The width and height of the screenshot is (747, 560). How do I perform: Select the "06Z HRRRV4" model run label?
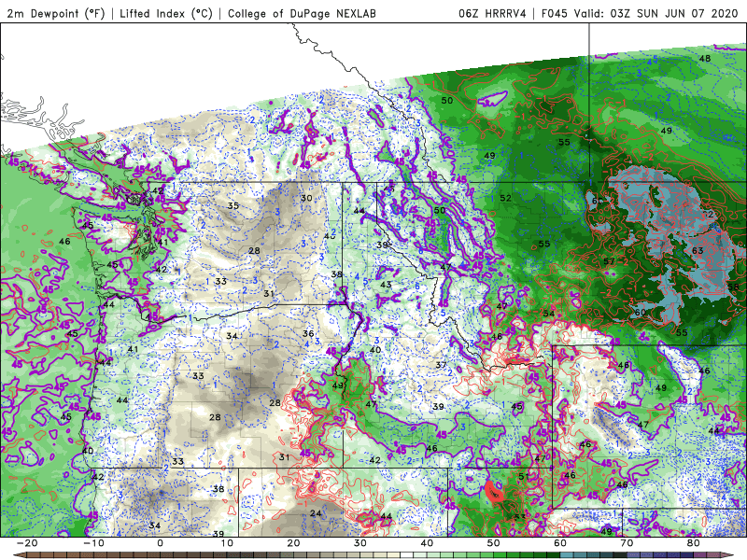click(x=493, y=13)
